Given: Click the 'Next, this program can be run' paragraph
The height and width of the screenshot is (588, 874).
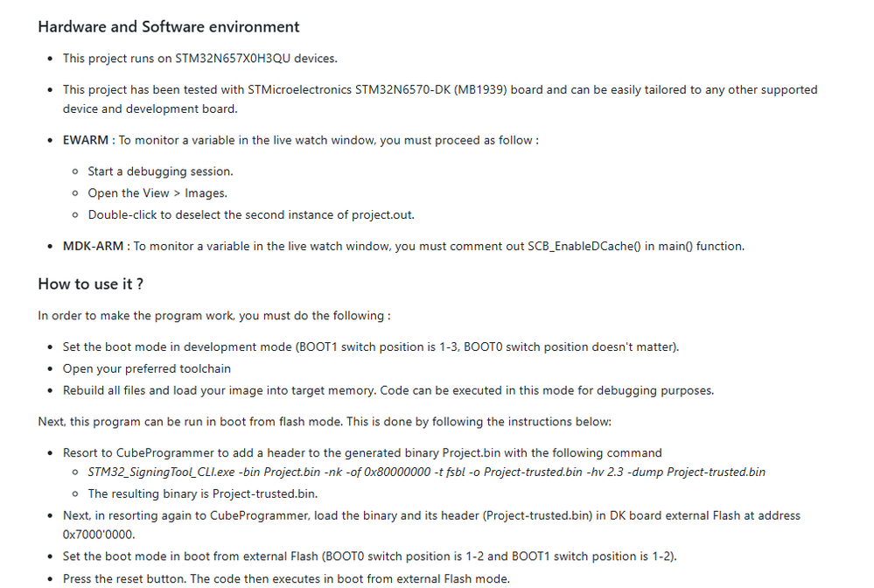Looking at the screenshot, I should tap(325, 422).
